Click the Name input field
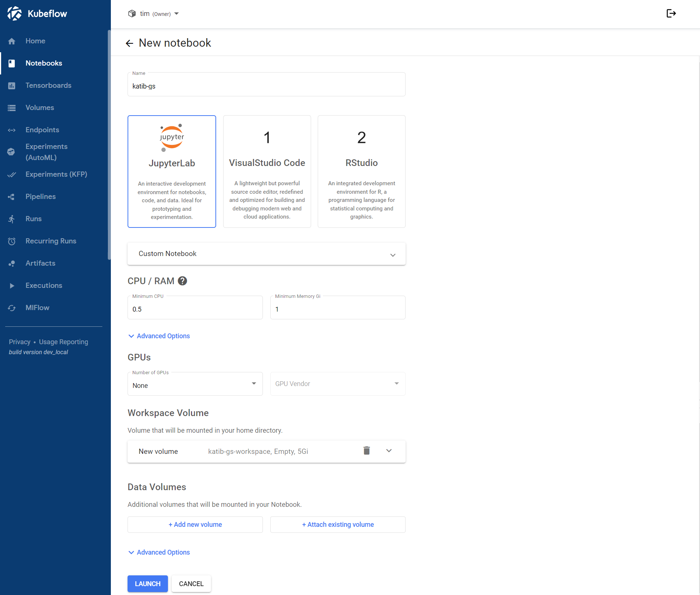 (267, 84)
